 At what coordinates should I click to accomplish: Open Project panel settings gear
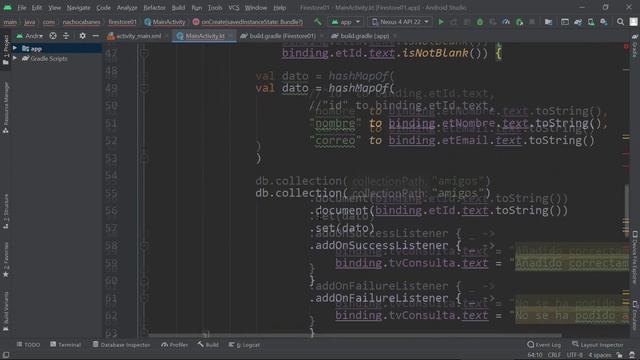pyautogui.click(x=82, y=36)
